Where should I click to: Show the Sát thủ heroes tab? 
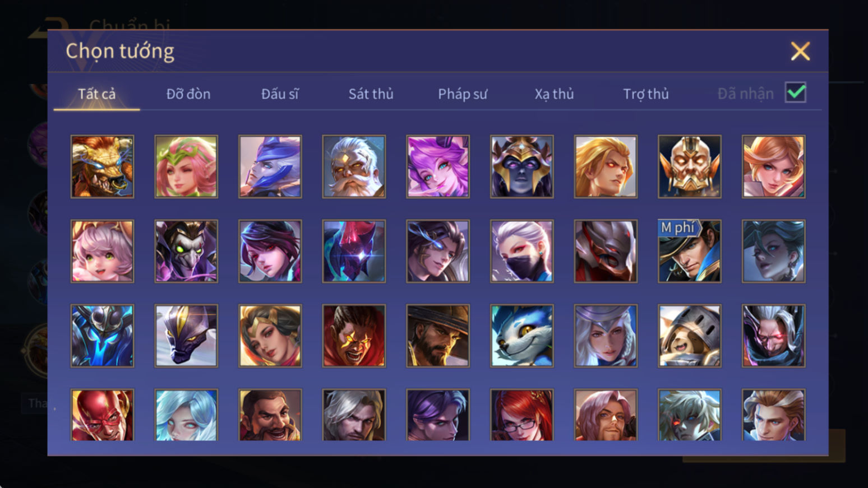tap(371, 94)
